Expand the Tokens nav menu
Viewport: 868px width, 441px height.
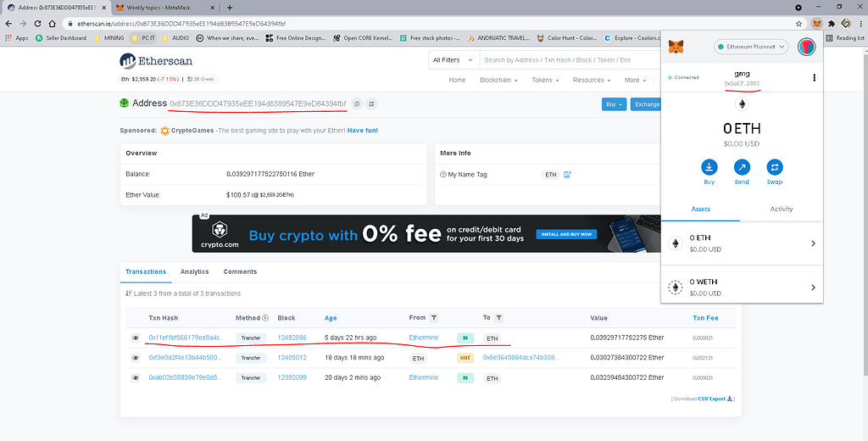[x=545, y=80]
